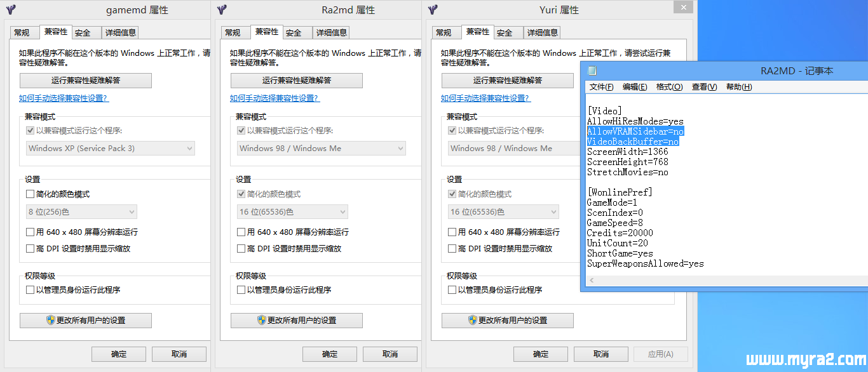868x372 pixels.
Task: Open the 详细信息 tab in gamemd properties
Action: pyautogui.click(x=120, y=32)
